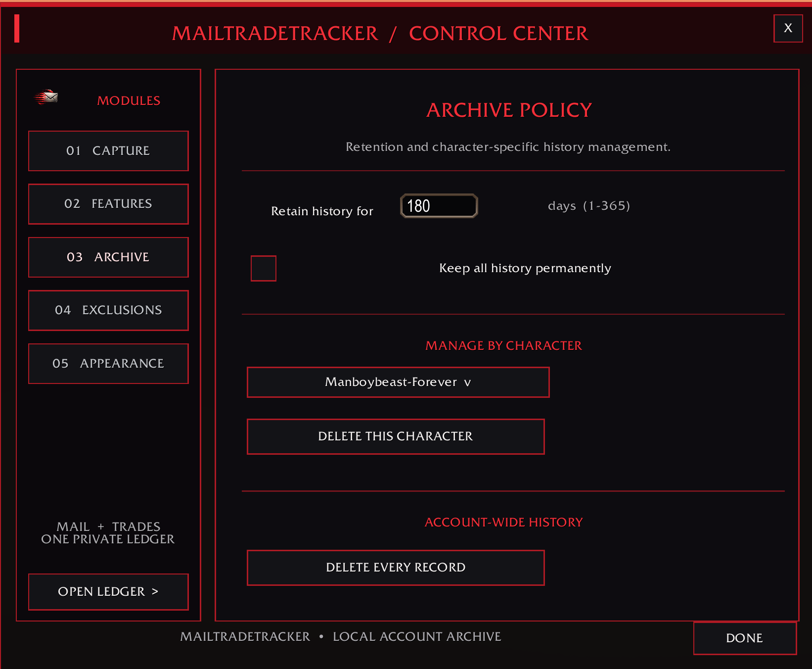Click the MailTradeTracker envelope icon
This screenshot has height=669, width=812.
[46, 97]
